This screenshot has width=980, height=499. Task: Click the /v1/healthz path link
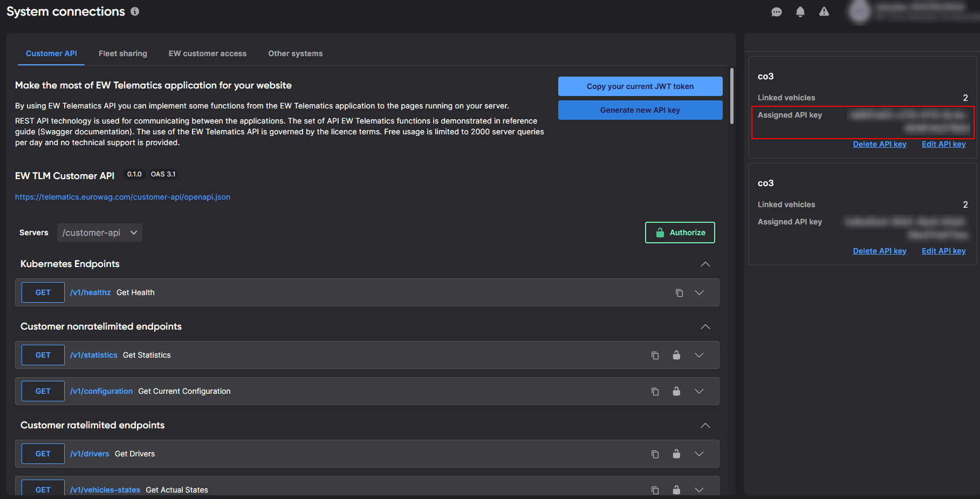coord(90,292)
